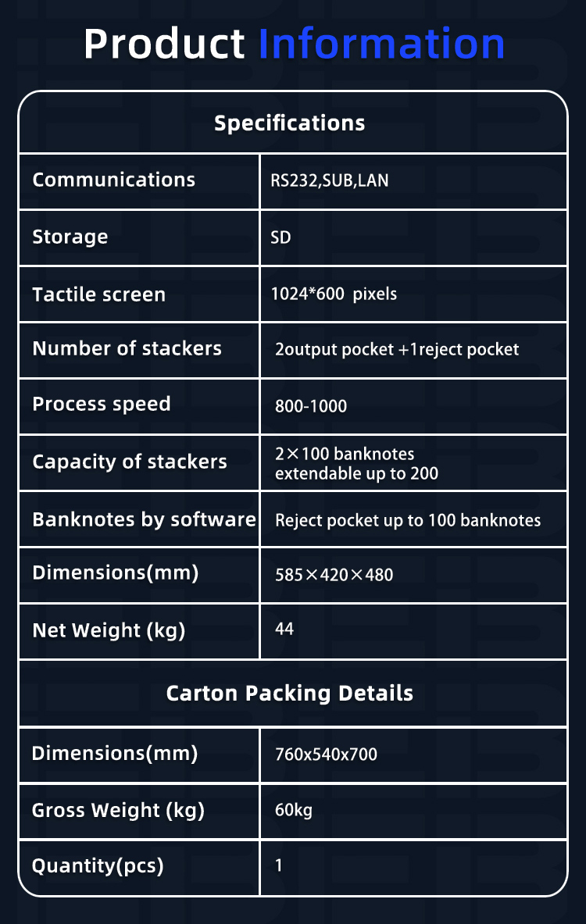Click the Carton Packing Details header
The height and width of the screenshot is (924, 586).
point(289,693)
